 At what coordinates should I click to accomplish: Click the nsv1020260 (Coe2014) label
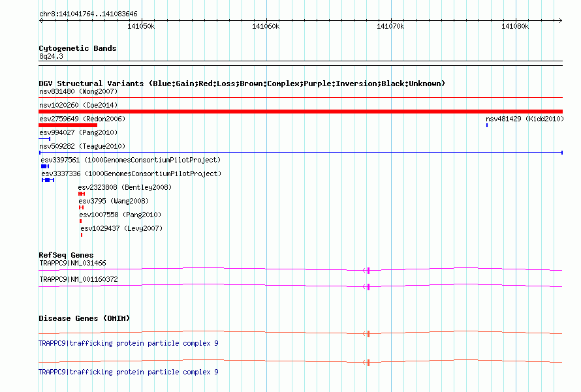[x=78, y=105]
